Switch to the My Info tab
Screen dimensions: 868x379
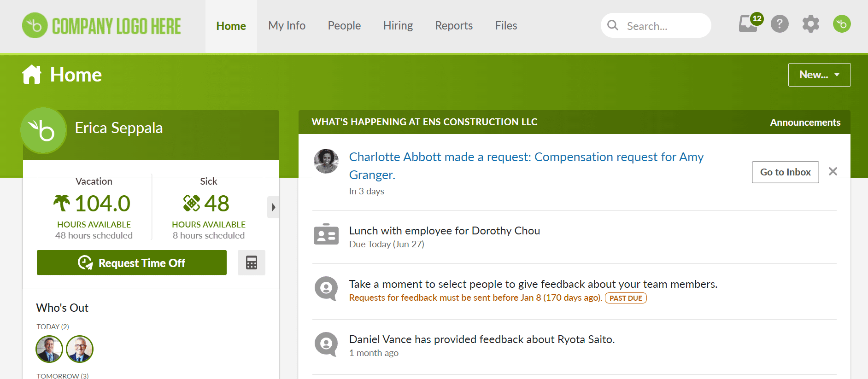point(287,26)
